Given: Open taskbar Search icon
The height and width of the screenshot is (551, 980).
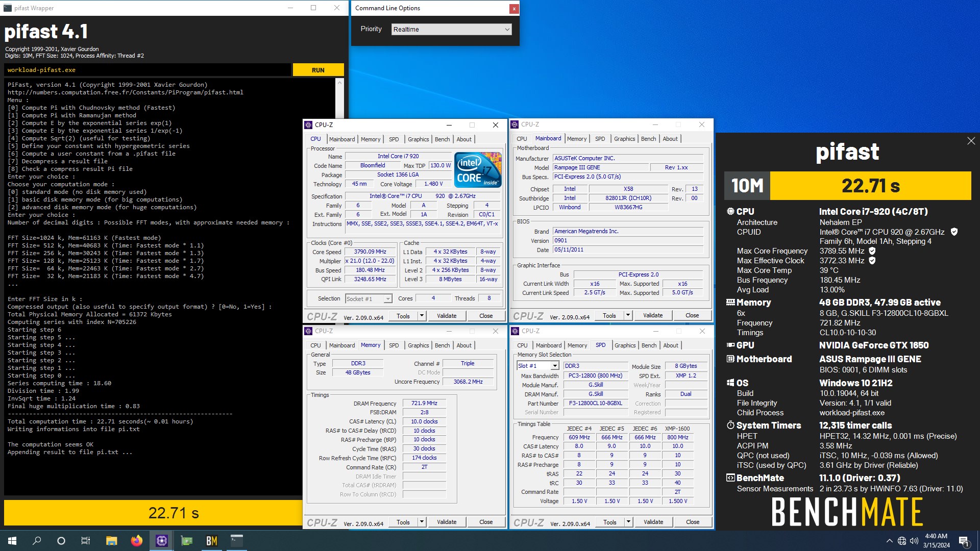Looking at the screenshot, I should (x=37, y=541).
